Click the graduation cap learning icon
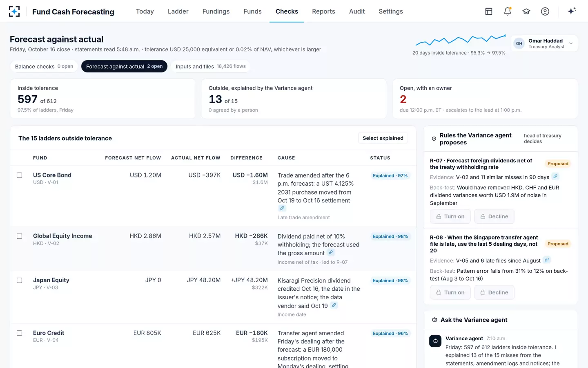The height and width of the screenshot is (368, 588). [x=526, y=11]
